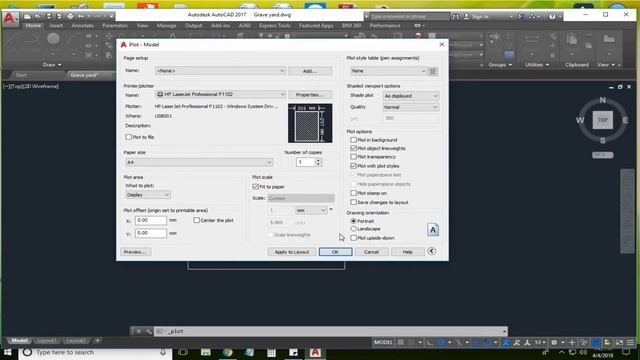640x360 pixels.
Task: Check Plot upside-down option
Action: [x=353, y=238]
